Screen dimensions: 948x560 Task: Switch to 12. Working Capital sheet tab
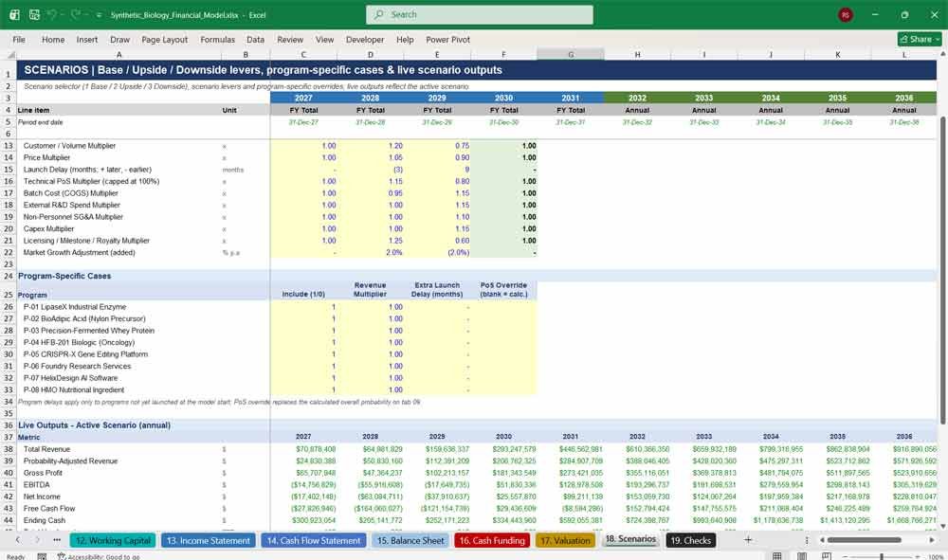click(x=113, y=541)
